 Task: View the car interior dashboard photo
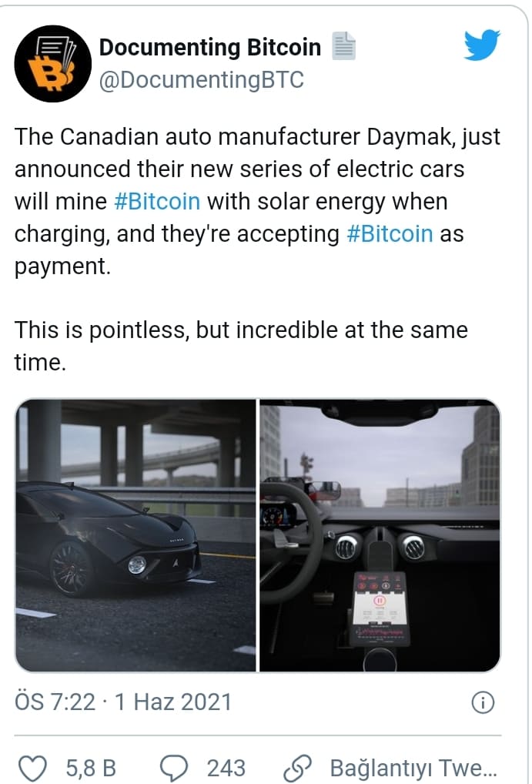tap(380, 534)
